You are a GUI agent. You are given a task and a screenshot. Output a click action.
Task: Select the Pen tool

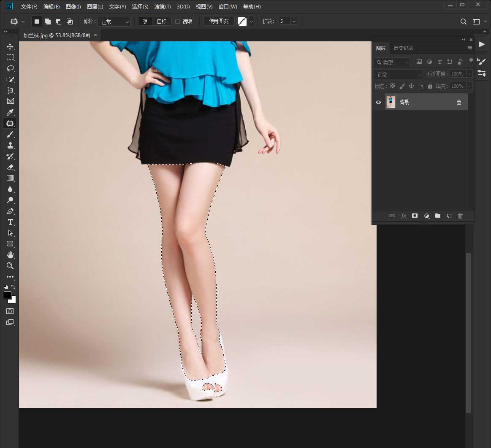click(10, 211)
